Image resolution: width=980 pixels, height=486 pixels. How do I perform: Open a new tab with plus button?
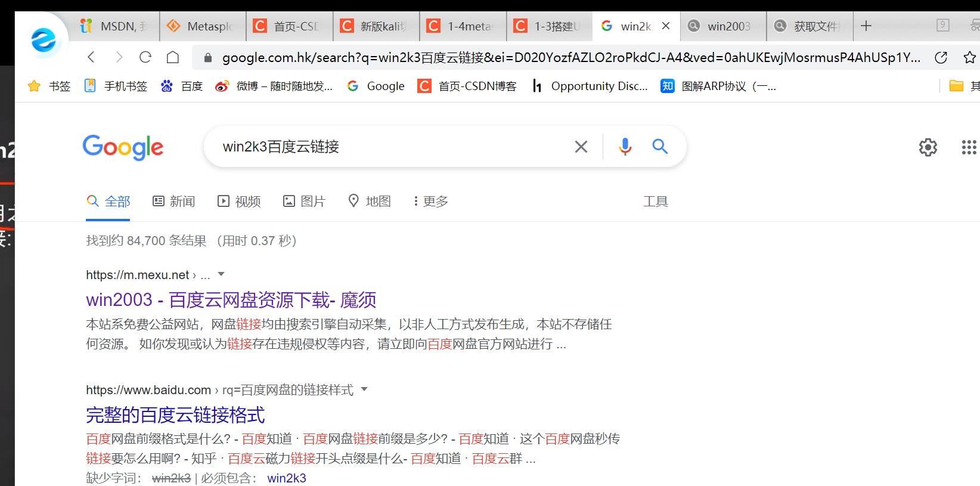click(x=866, y=26)
